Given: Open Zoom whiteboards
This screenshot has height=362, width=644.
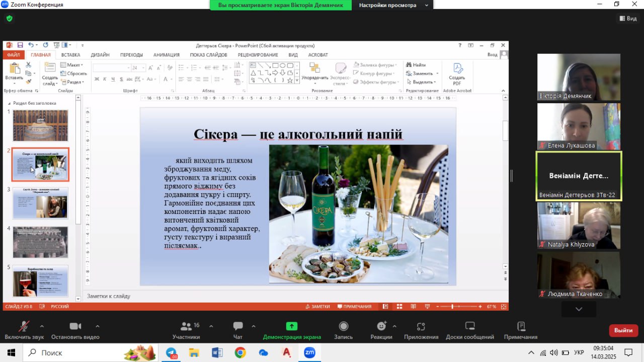Looking at the screenshot, I should coord(470,330).
